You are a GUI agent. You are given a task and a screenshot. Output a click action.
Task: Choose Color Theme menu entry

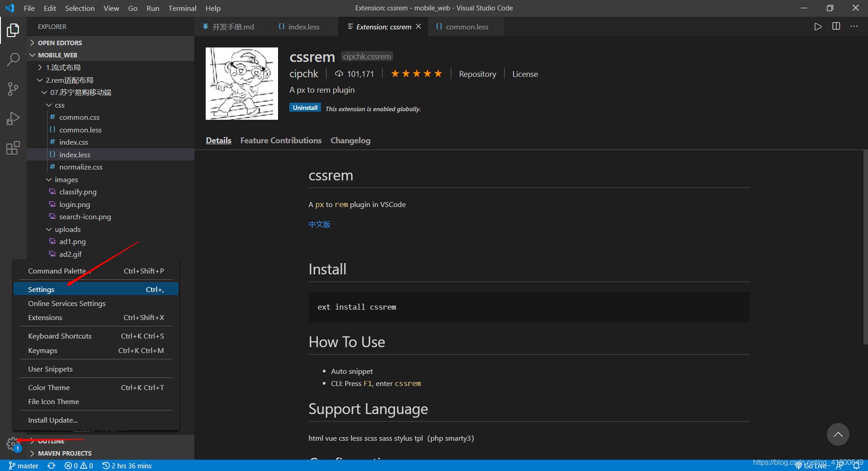(x=96, y=387)
